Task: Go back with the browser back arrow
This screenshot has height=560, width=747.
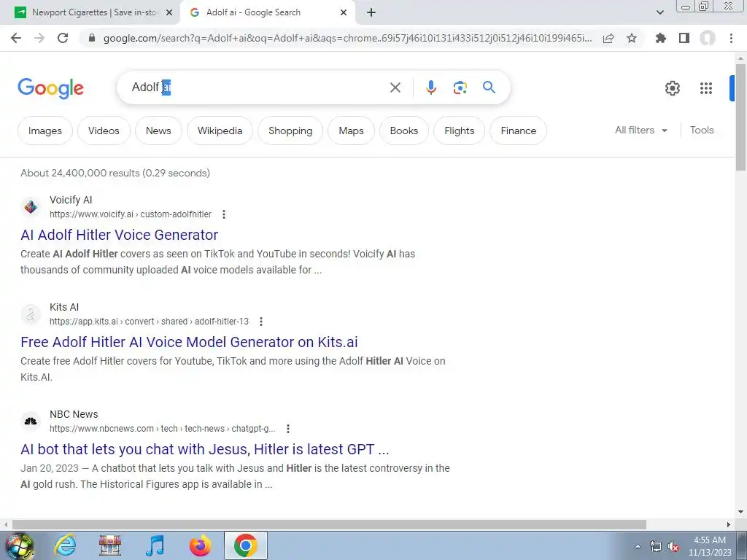Action: [x=16, y=38]
